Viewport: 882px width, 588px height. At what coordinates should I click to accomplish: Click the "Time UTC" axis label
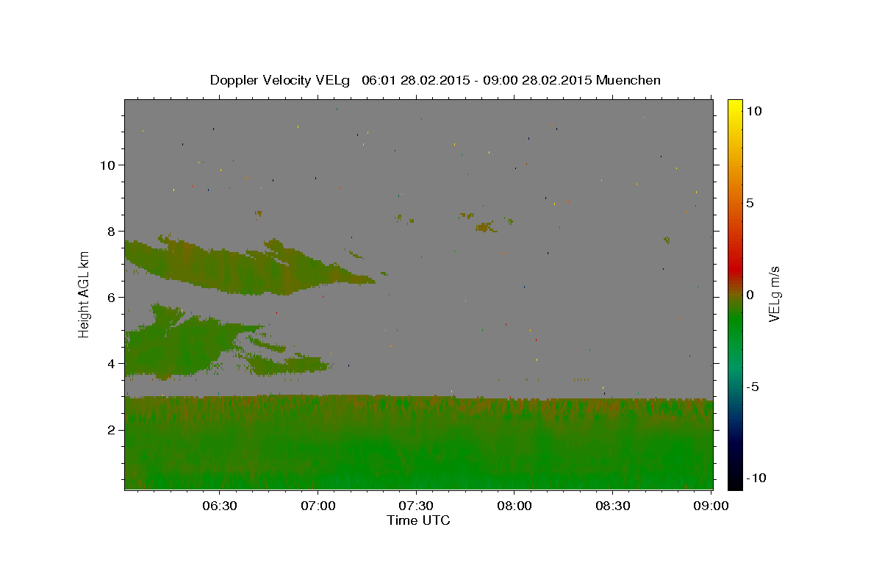pos(418,520)
